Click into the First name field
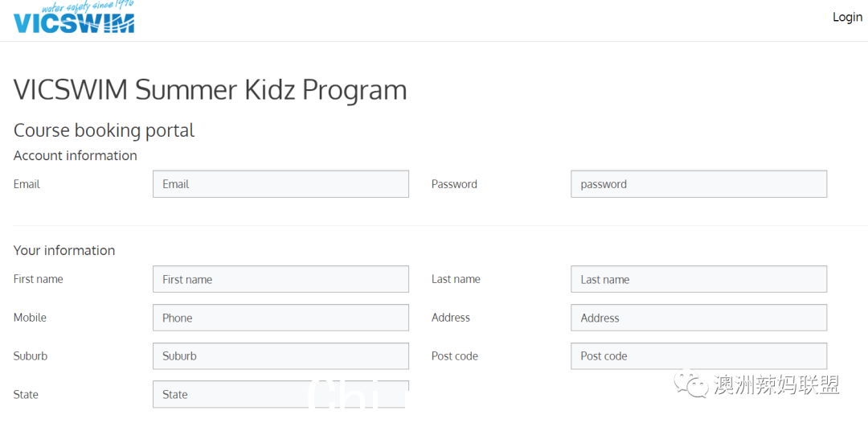 click(x=280, y=279)
